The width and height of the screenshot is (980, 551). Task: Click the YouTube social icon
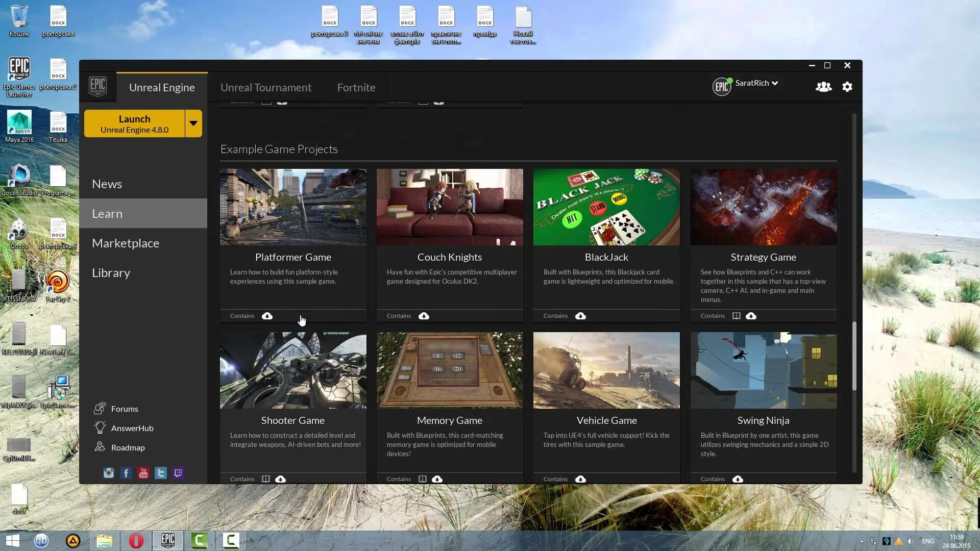143,473
